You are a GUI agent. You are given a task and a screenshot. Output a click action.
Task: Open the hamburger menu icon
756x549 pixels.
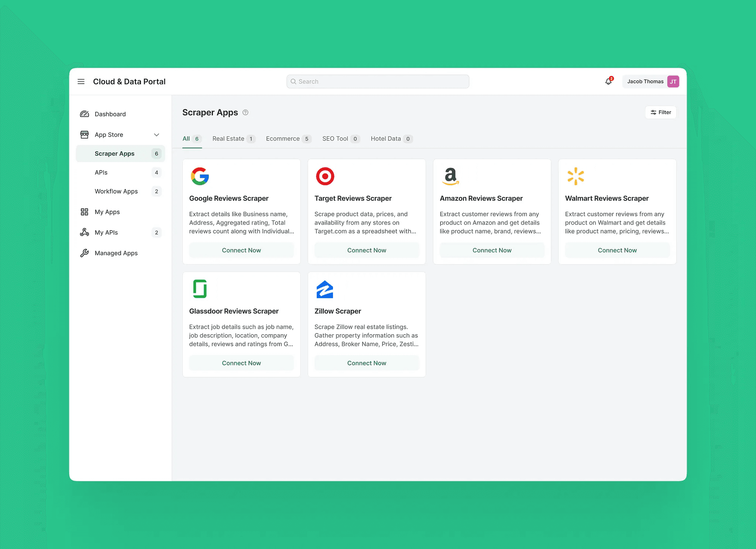point(81,82)
